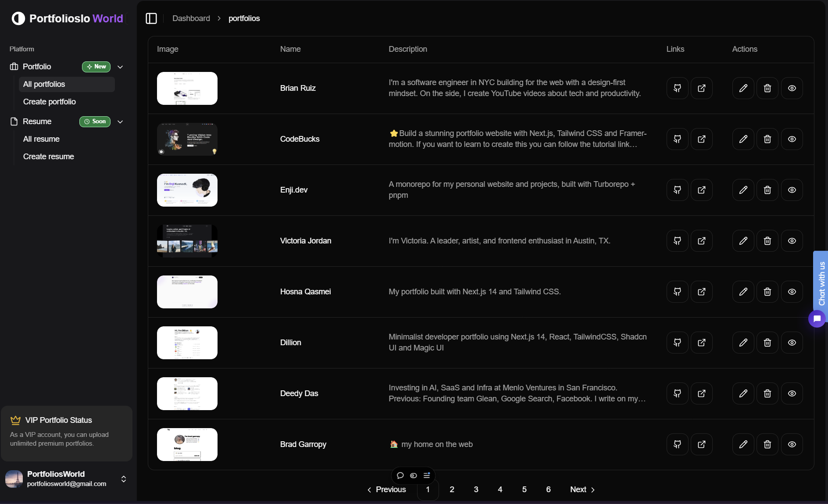Go to the Next page
The image size is (828, 504).
click(582, 490)
